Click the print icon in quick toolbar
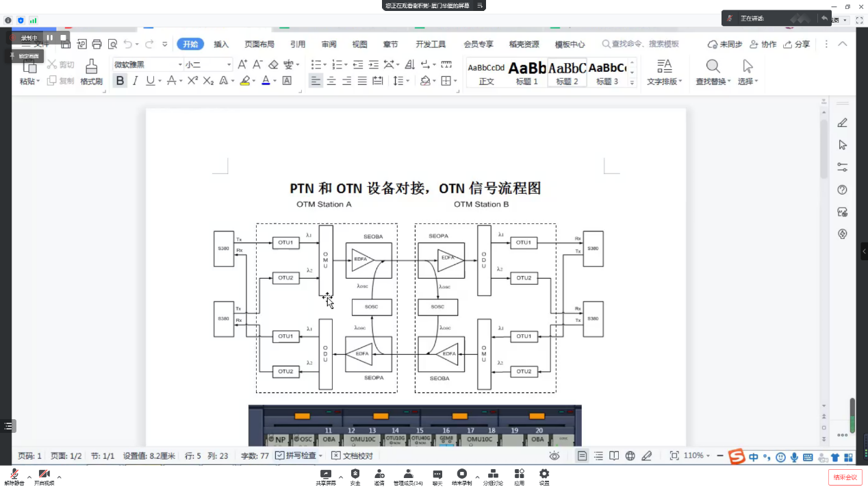This screenshot has width=868, height=489. pyautogui.click(x=97, y=45)
